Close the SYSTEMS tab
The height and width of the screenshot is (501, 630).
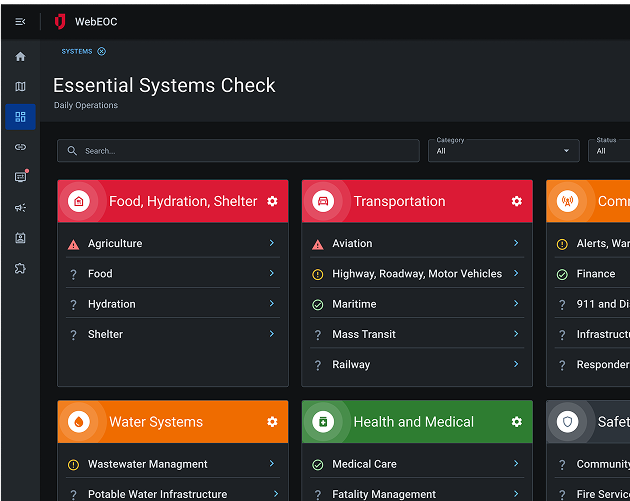point(102,51)
